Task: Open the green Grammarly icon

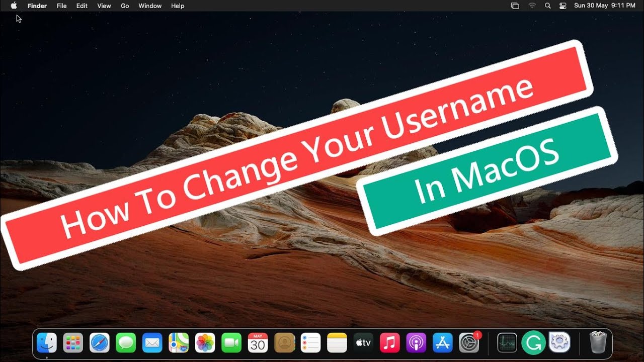Action: tap(533, 343)
